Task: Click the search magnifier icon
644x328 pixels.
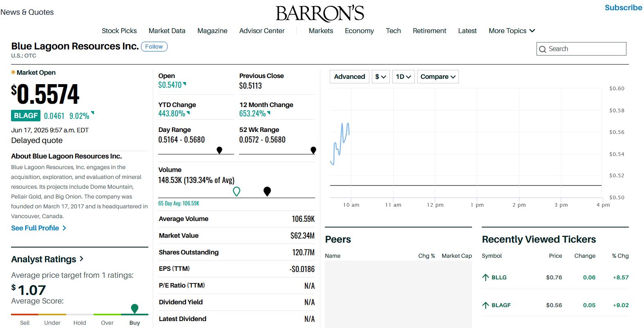Action: tap(543, 49)
